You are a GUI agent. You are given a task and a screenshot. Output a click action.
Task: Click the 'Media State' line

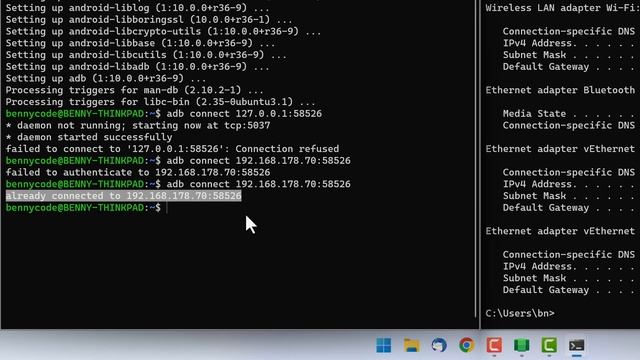569,113
